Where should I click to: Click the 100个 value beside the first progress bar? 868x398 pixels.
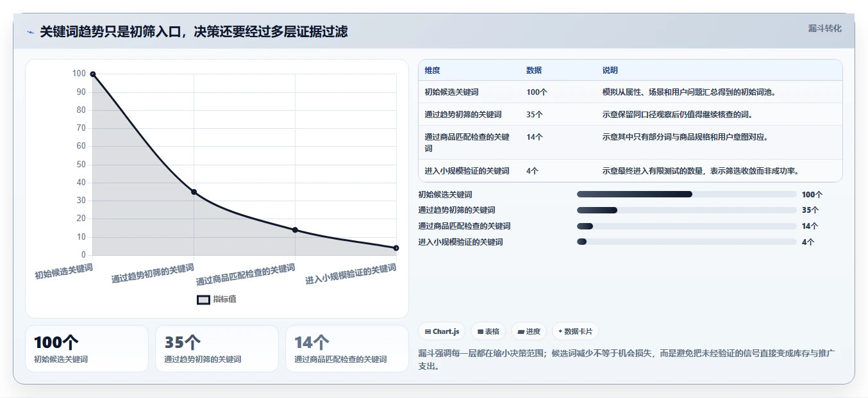click(812, 194)
